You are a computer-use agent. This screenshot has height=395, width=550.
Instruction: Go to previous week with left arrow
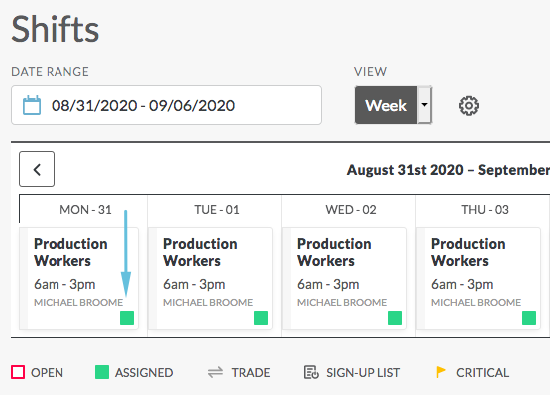coord(37,169)
